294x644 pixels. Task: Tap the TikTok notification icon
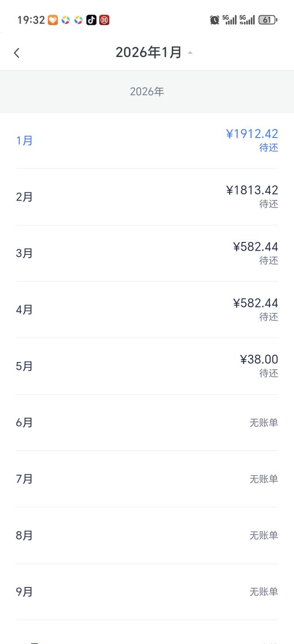(x=91, y=20)
